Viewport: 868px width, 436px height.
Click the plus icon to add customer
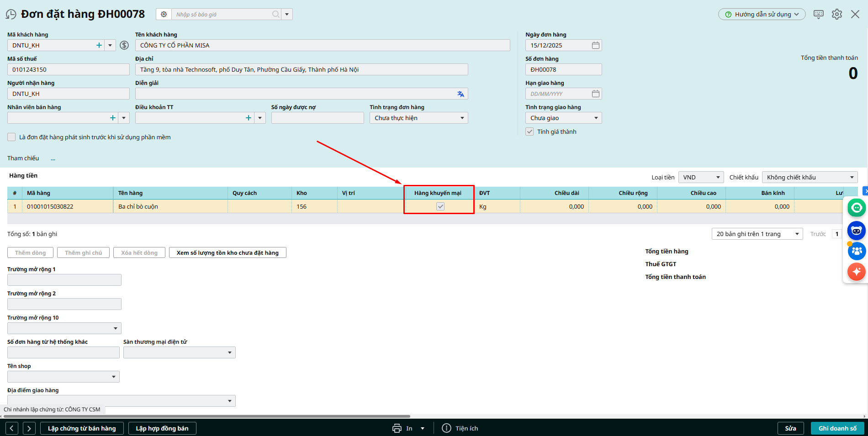pos(99,45)
